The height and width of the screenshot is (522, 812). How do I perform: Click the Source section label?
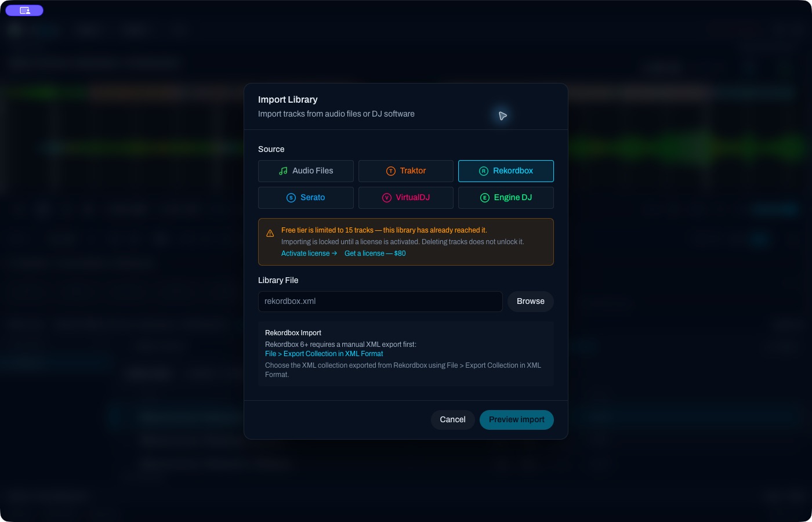tap(271, 150)
